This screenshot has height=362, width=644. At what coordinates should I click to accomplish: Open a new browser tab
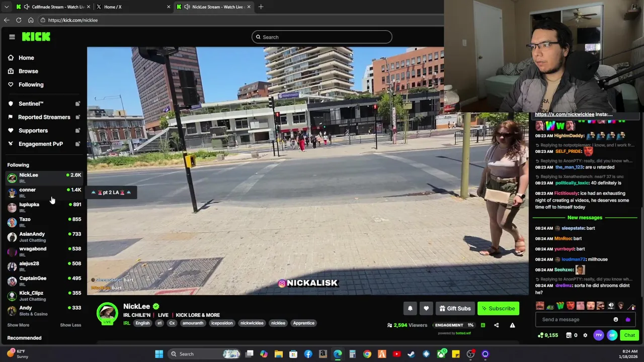(261, 7)
